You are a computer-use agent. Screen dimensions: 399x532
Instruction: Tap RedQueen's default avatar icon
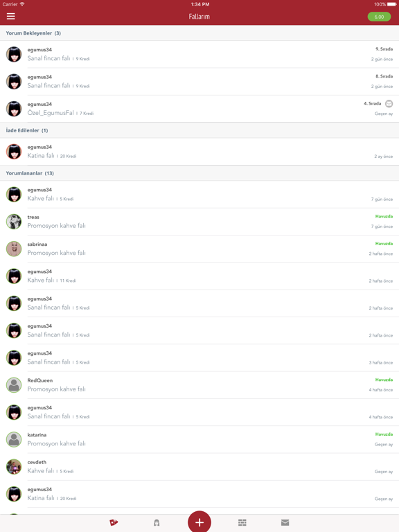tap(14, 384)
